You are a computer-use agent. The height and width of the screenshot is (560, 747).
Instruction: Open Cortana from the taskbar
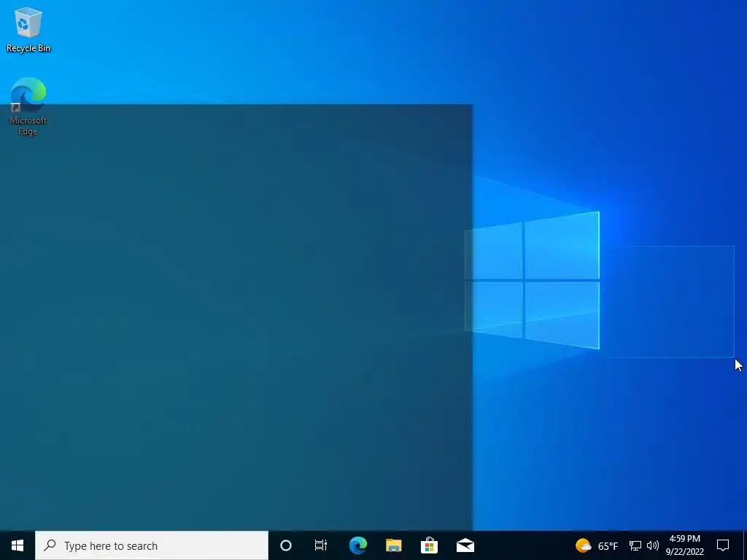[286, 545]
